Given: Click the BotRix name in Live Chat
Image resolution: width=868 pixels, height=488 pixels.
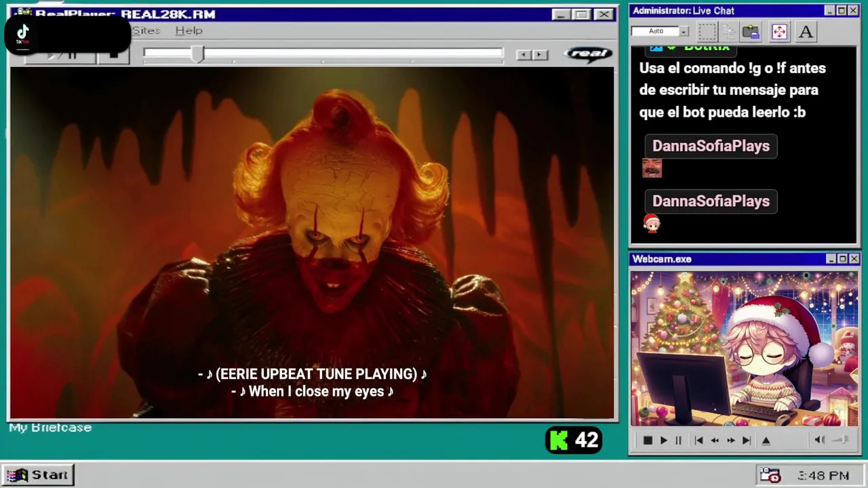Looking at the screenshot, I should pos(707,47).
